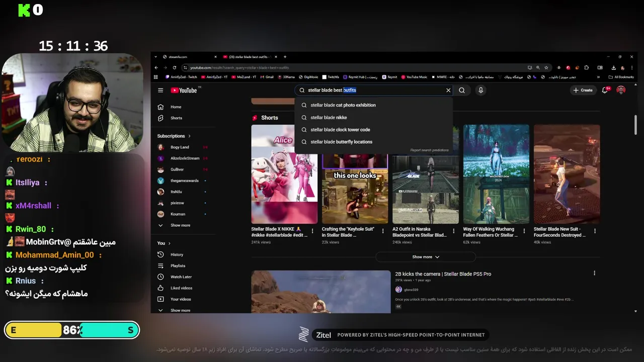Expand the Subscriptions section header
The height and width of the screenshot is (362, 644).
coord(174,136)
